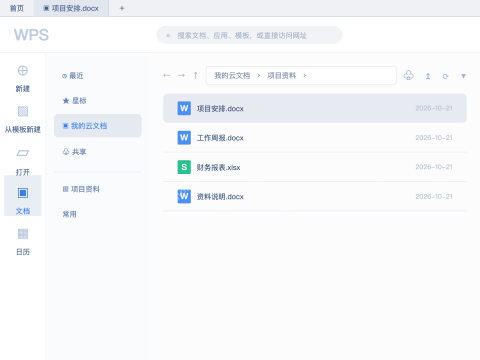Screen dimensions: 480x360
Task: Select file name 项目安排.docx
Action: [220, 109]
